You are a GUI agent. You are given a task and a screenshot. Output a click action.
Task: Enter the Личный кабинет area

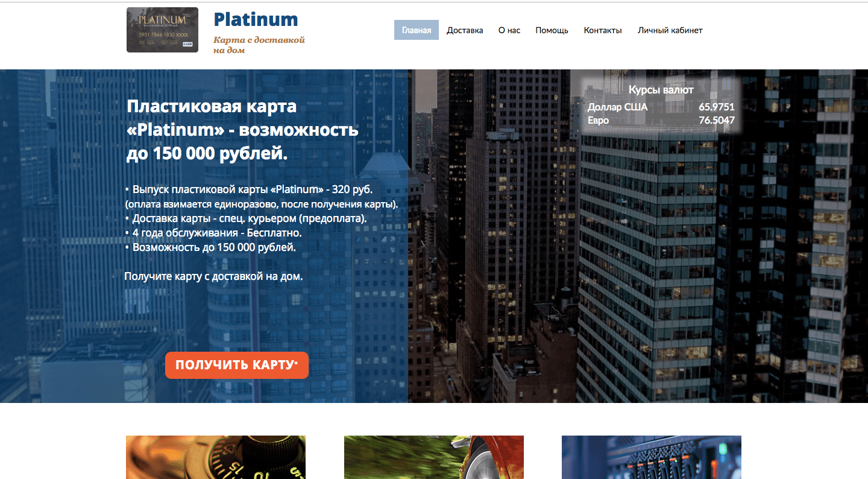[670, 30]
